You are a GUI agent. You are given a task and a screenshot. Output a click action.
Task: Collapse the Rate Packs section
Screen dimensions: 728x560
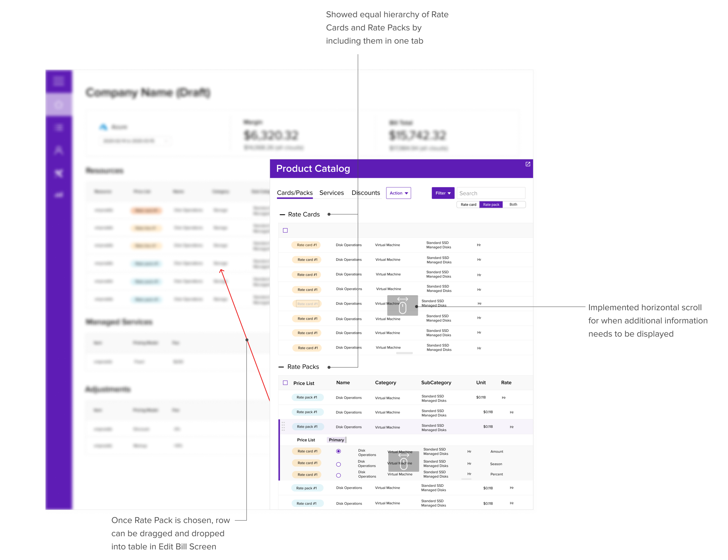(x=281, y=367)
